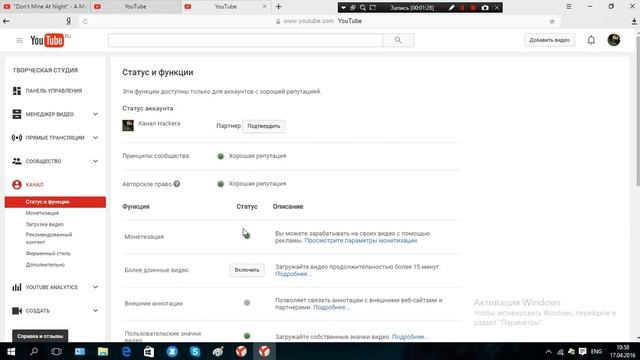Click the recorder zoom magnifier icon

pos(362,7)
